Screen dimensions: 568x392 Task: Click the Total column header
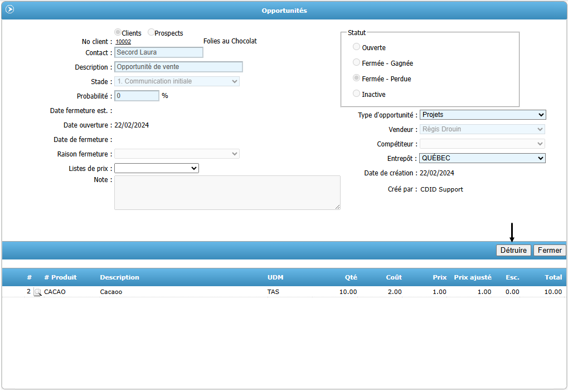tap(553, 277)
